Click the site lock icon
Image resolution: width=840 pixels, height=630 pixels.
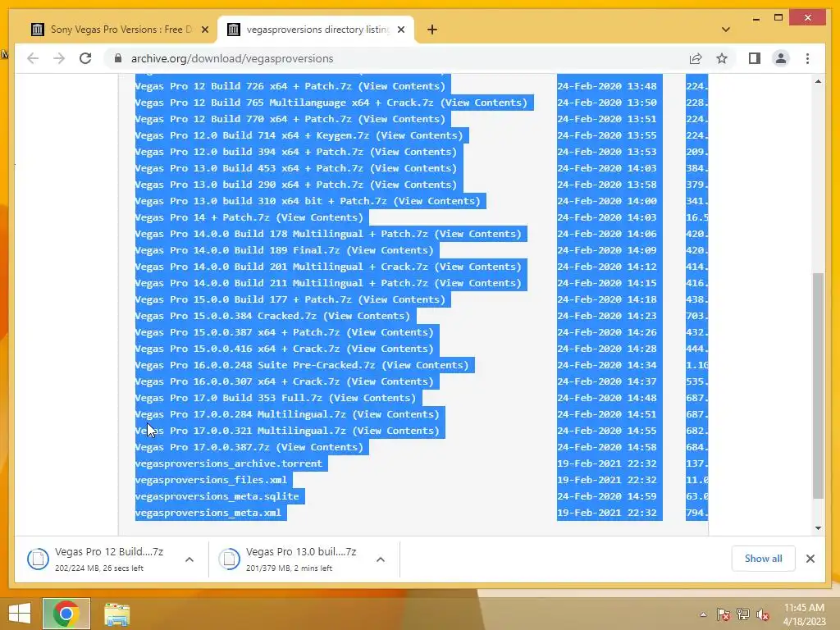click(118, 58)
